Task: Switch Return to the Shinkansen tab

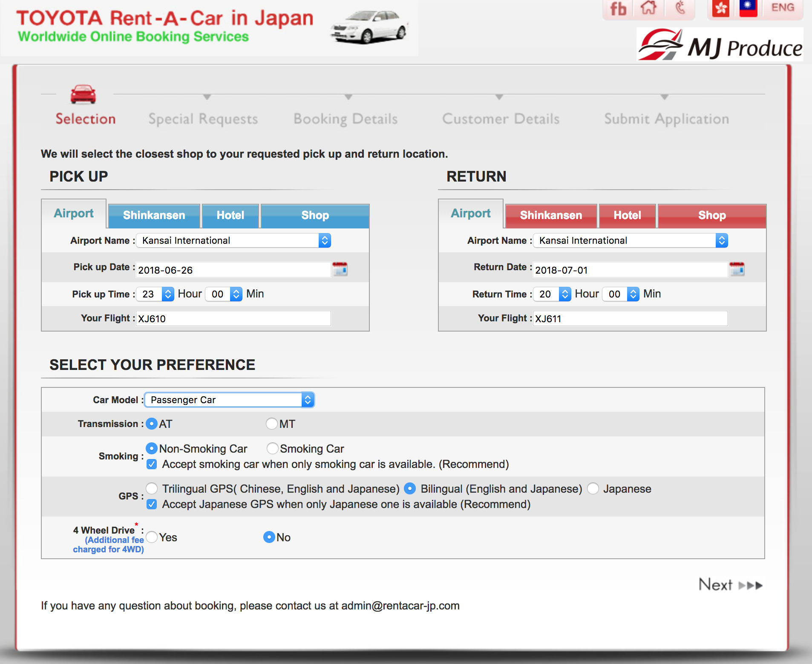Action: pyautogui.click(x=551, y=216)
